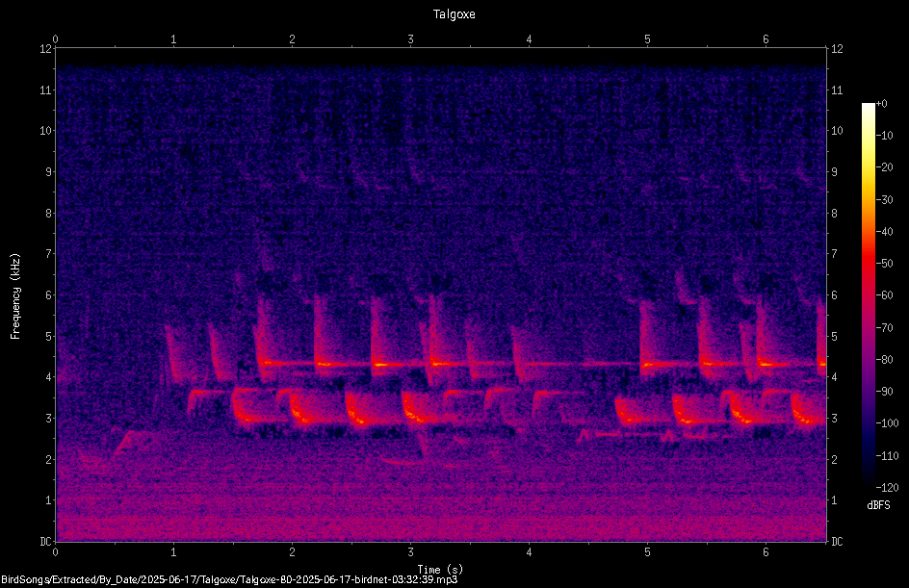909x588 pixels.
Task: Click the brightest 4.3 kHz note near 2.7 seconds
Action: [381, 365]
